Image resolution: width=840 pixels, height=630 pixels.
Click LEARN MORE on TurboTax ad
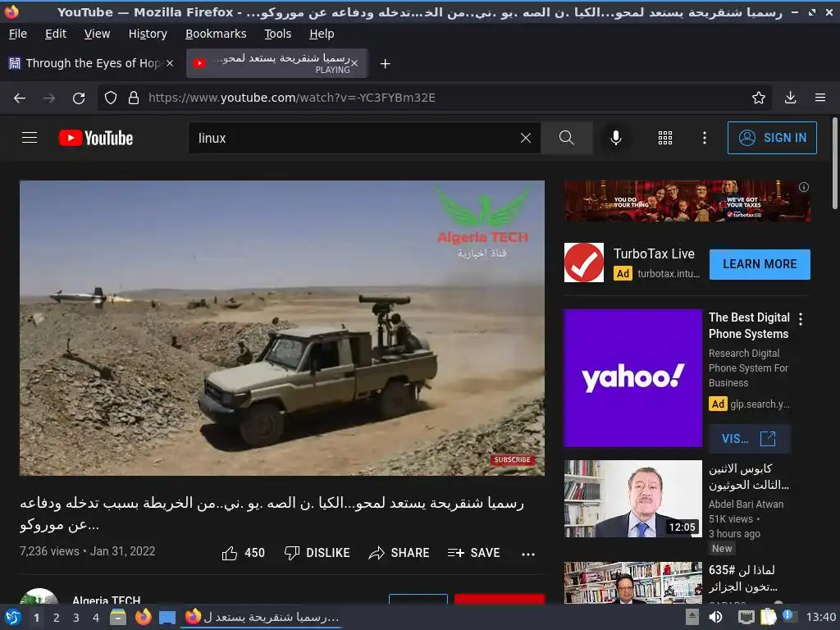760,264
